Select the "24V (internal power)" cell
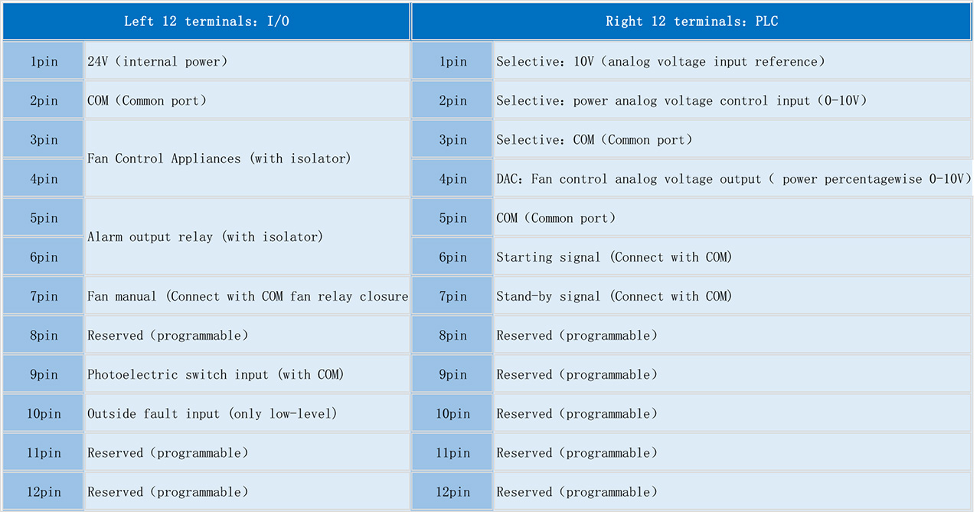Viewport: 980px width, 512px height. [x=247, y=61]
